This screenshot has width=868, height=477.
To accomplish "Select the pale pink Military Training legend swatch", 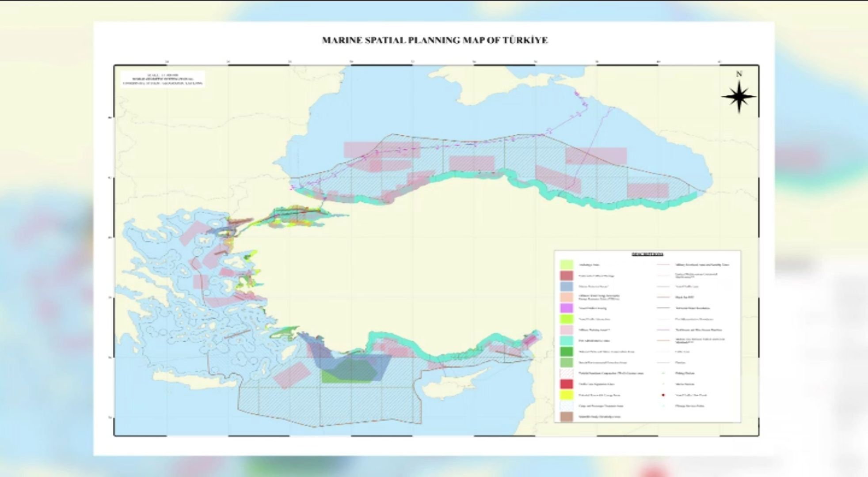I will pyautogui.click(x=567, y=329).
